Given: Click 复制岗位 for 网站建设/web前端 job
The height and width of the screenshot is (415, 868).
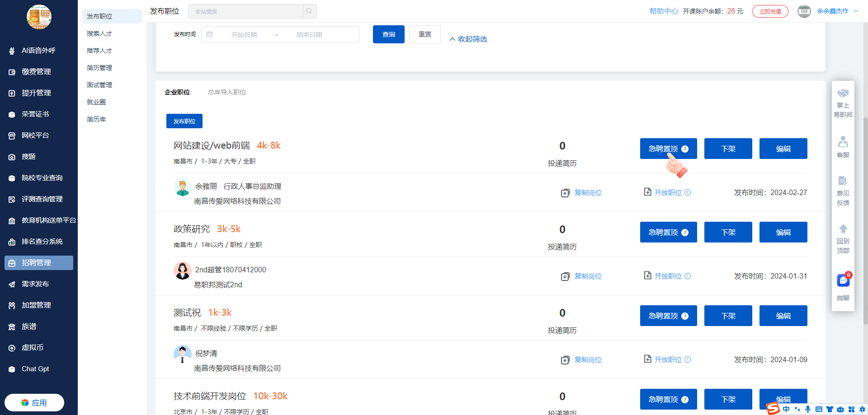Looking at the screenshot, I should (588, 193).
